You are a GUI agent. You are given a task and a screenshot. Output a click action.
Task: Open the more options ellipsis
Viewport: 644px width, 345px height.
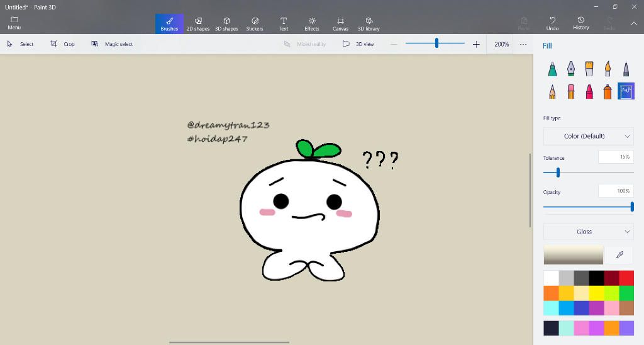point(523,44)
